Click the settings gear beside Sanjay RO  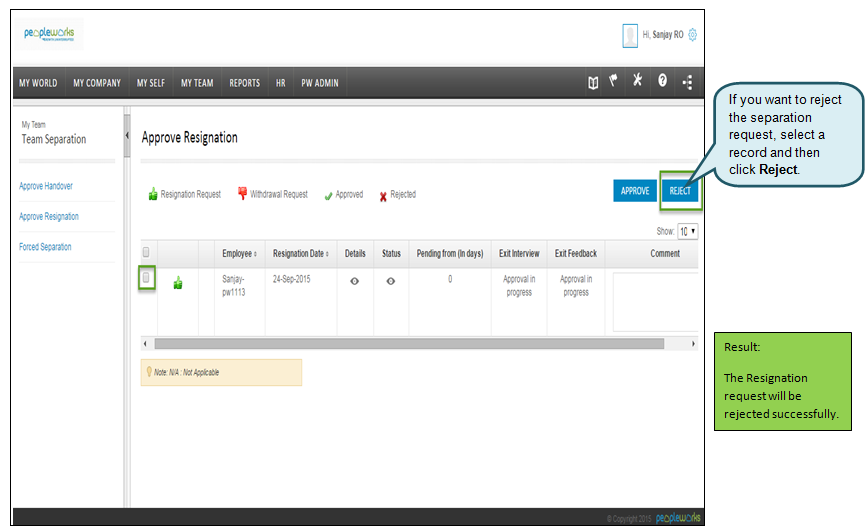click(x=692, y=35)
